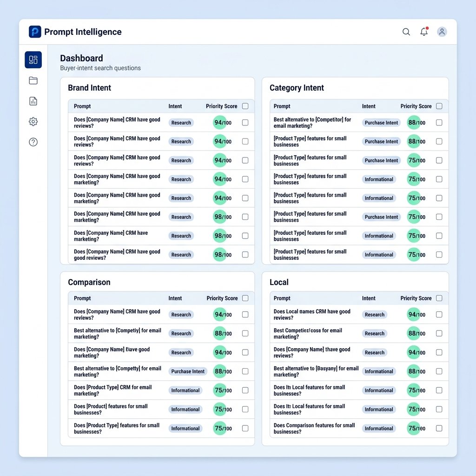Click Purchase Intent tag in Comparison table
Image resolution: width=476 pixels, height=476 pixels.
click(188, 371)
